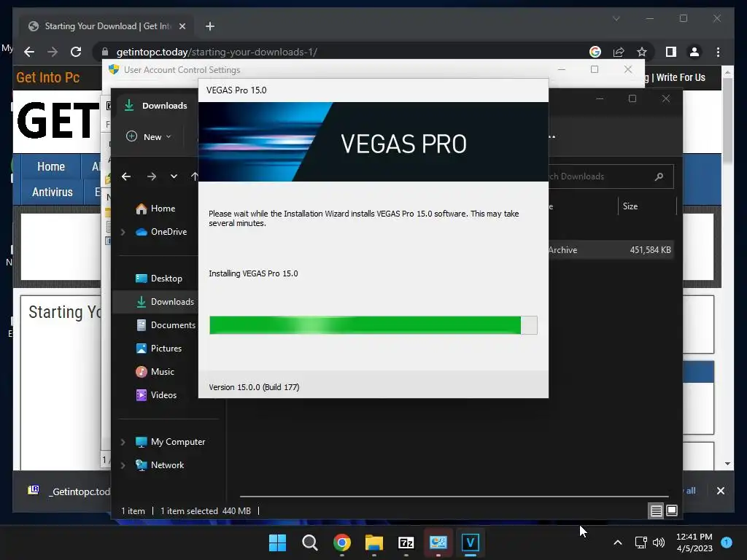Bookmark this page with star icon
The image size is (747, 560).
coord(642,52)
